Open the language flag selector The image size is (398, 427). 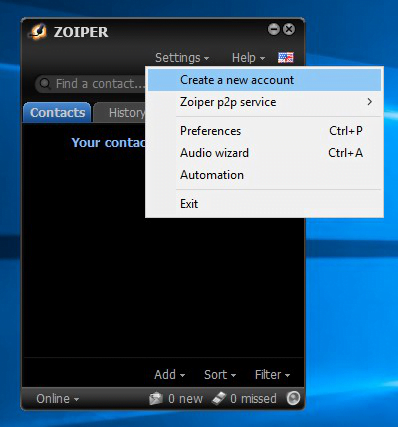tap(286, 58)
